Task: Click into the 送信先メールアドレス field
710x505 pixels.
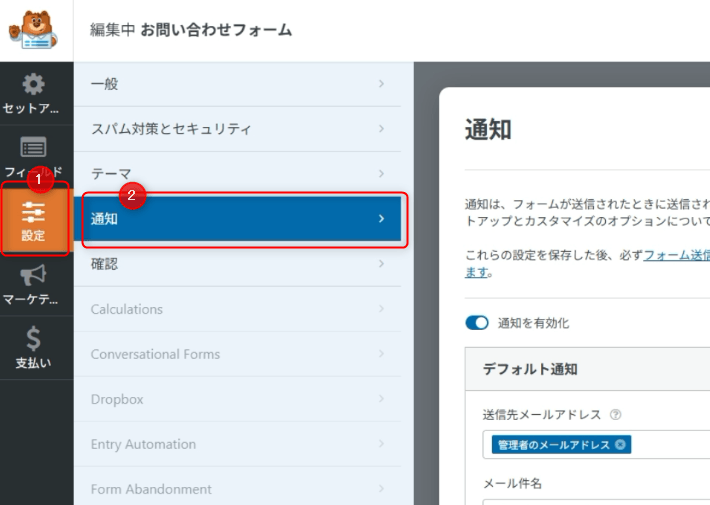Action: (596, 445)
